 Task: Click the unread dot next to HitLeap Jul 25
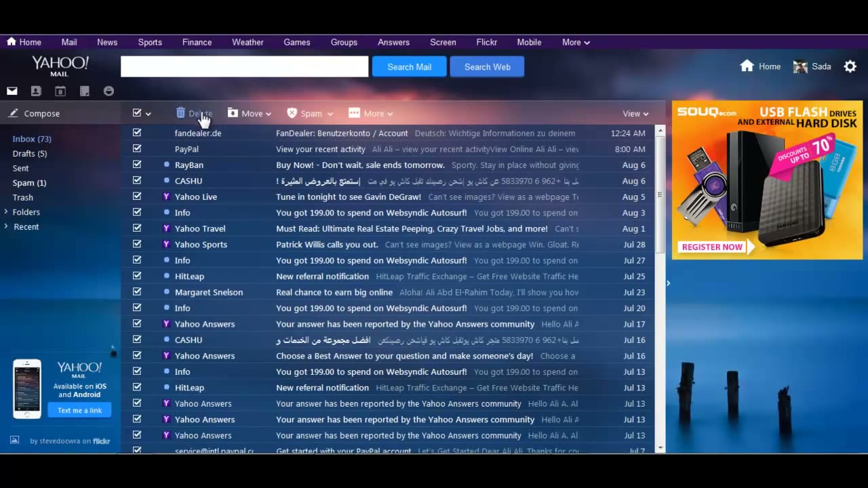click(x=166, y=276)
